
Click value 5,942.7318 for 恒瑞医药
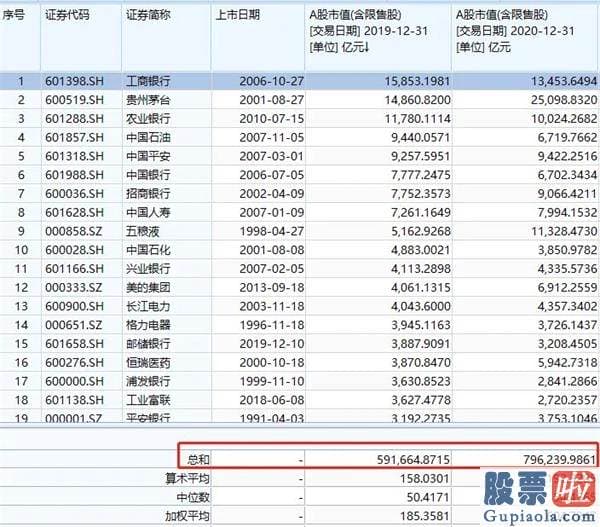[x=567, y=362]
